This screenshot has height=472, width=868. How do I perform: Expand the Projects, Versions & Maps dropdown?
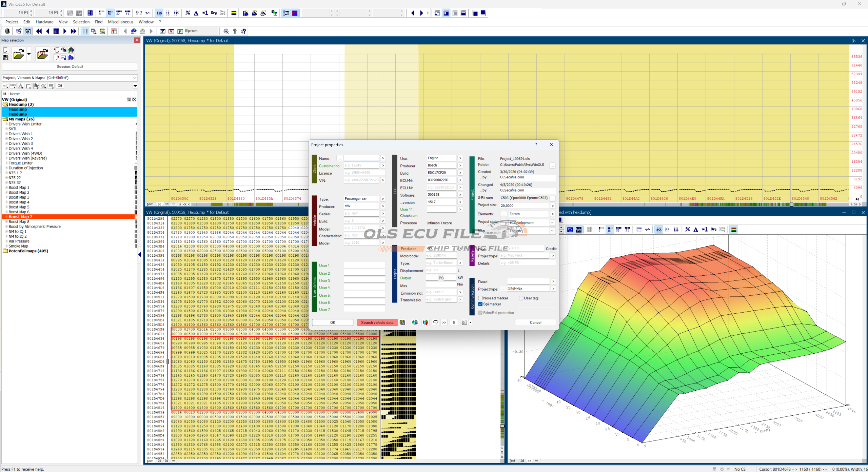[135, 78]
